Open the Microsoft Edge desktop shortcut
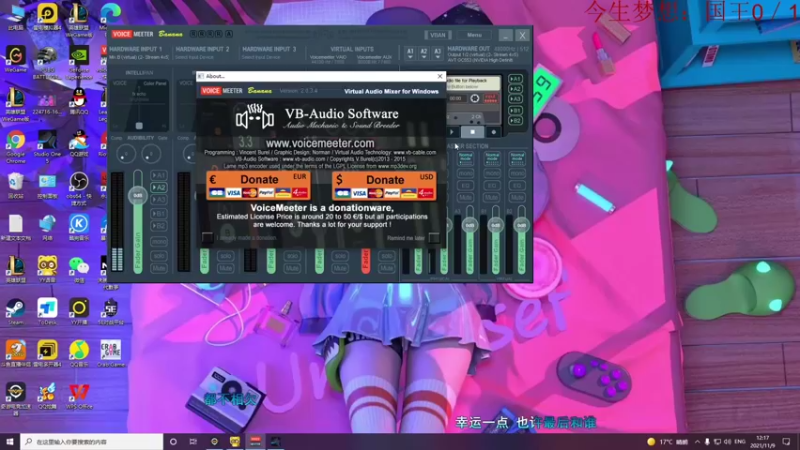Image resolution: width=800 pixels, height=450 pixels. (110, 15)
